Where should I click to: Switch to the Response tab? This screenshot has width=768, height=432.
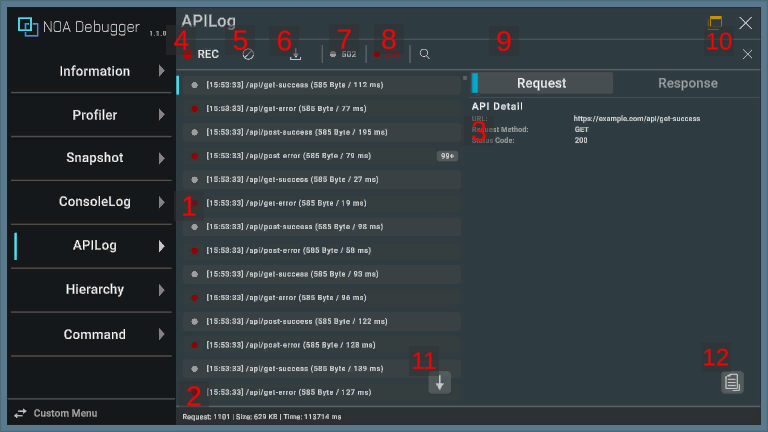point(688,83)
